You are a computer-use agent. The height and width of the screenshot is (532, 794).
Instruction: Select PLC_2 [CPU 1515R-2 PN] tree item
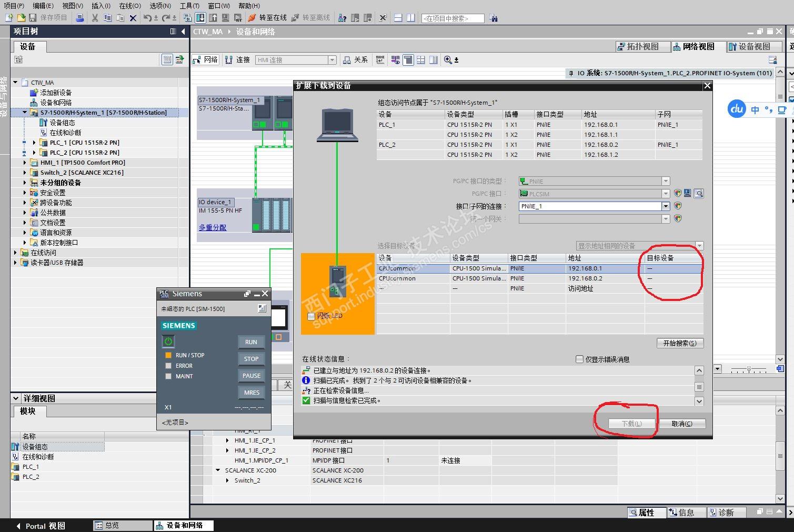(x=84, y=153)
